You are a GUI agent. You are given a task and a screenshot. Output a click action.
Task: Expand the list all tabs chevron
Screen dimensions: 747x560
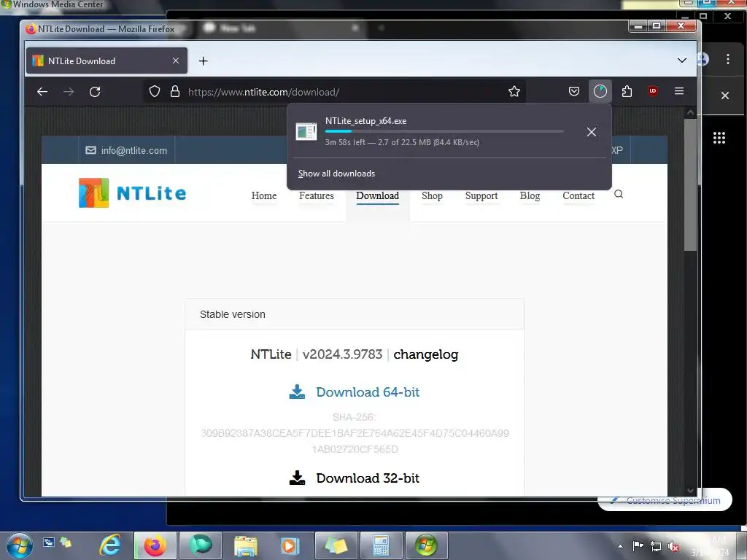pos(682,61)
